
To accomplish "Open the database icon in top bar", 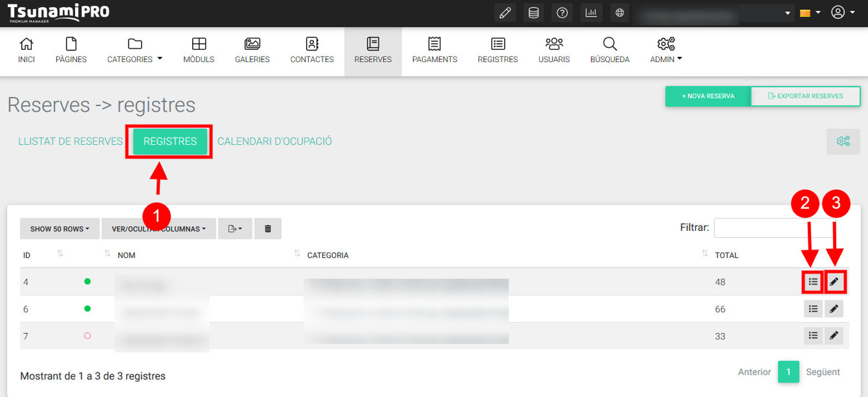I will pyautogui.click(x=533, y=13).
